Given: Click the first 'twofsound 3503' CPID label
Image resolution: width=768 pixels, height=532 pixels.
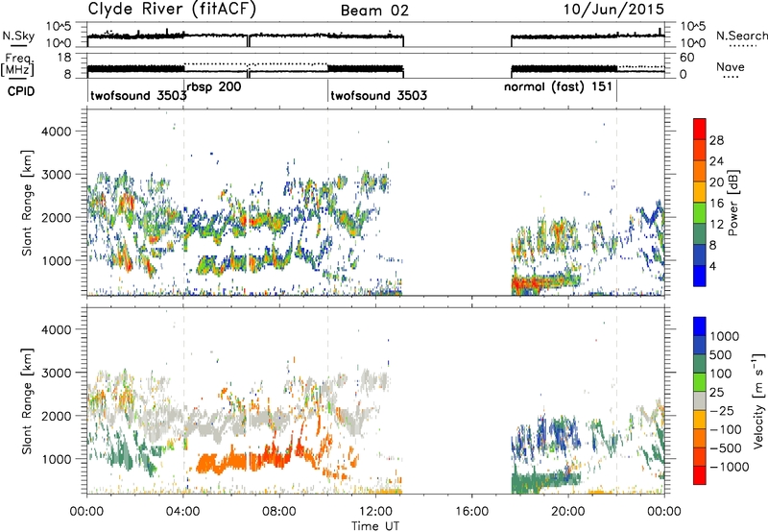Looking at the screenshot, I should 138,95.
